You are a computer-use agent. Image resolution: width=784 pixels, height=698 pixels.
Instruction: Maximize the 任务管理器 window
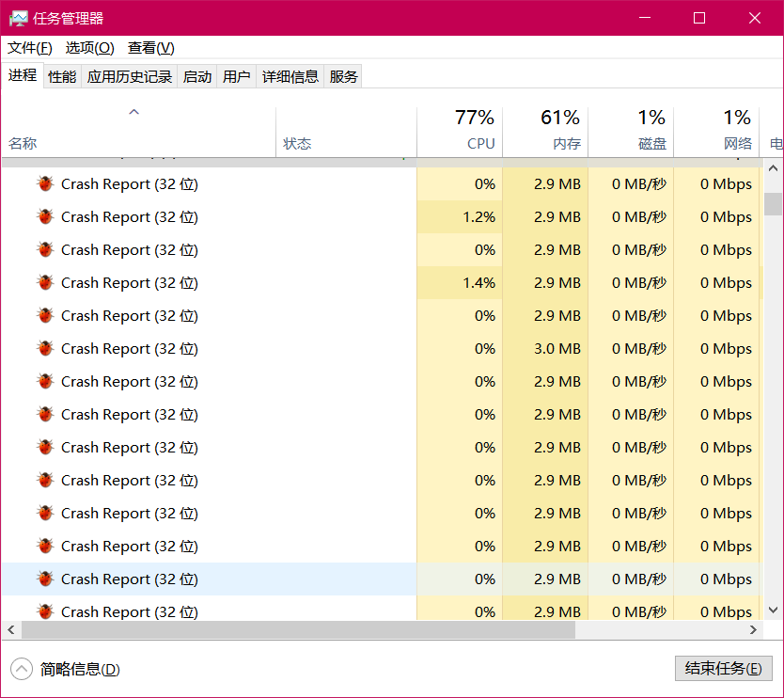[x=699, y=18]
